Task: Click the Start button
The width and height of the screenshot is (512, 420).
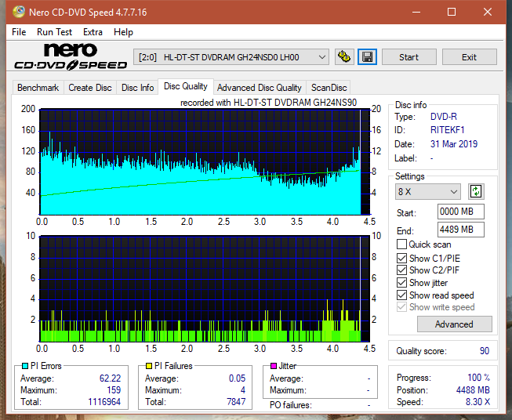Action: 409,57
